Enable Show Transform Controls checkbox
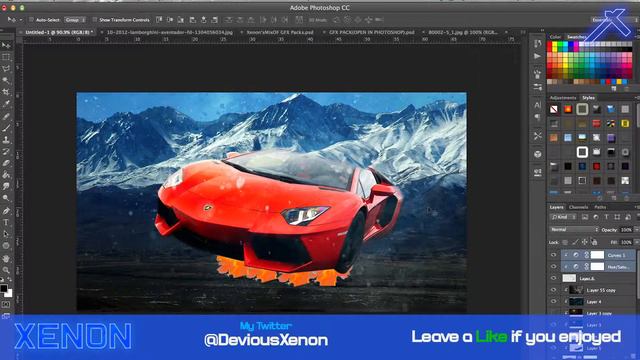Screen dimensions: 640x360 coord(95,20)
